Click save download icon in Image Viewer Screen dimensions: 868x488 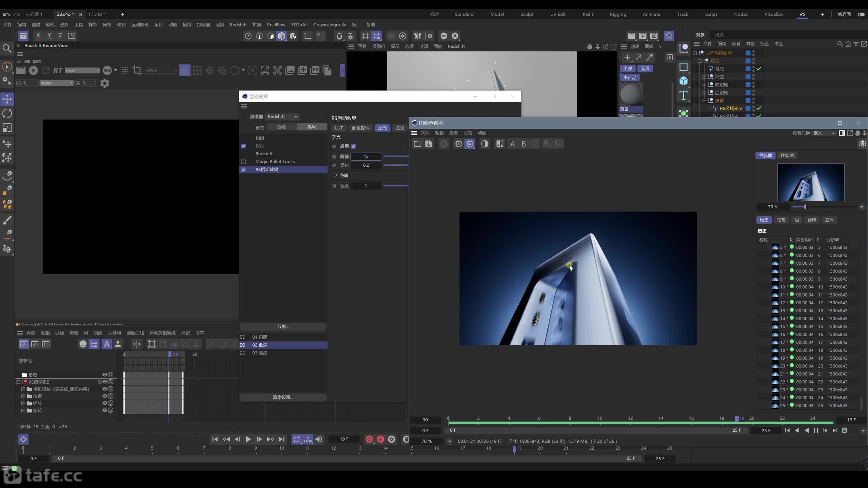click(429, 144)
